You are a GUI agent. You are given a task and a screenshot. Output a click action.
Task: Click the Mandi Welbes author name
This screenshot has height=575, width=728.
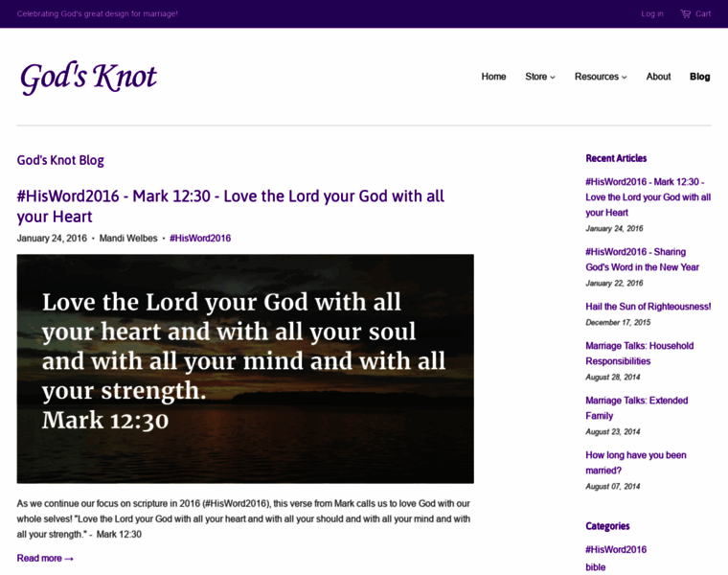tap(128, 239)
